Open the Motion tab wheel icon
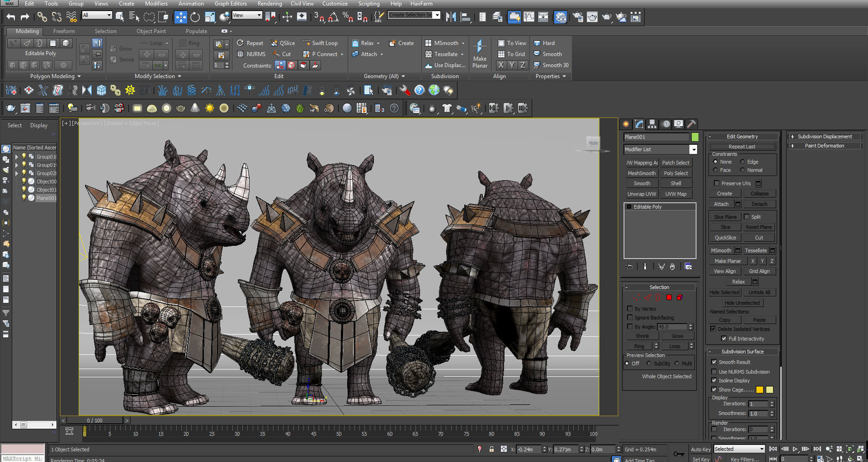The image size is (868, 462). click(x=666, y=124)
